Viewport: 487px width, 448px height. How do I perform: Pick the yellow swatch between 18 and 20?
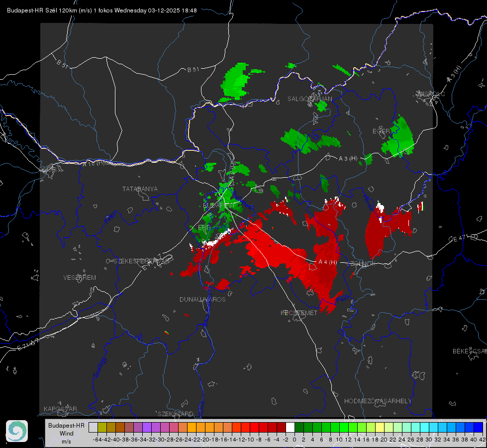tap(380, 427)
